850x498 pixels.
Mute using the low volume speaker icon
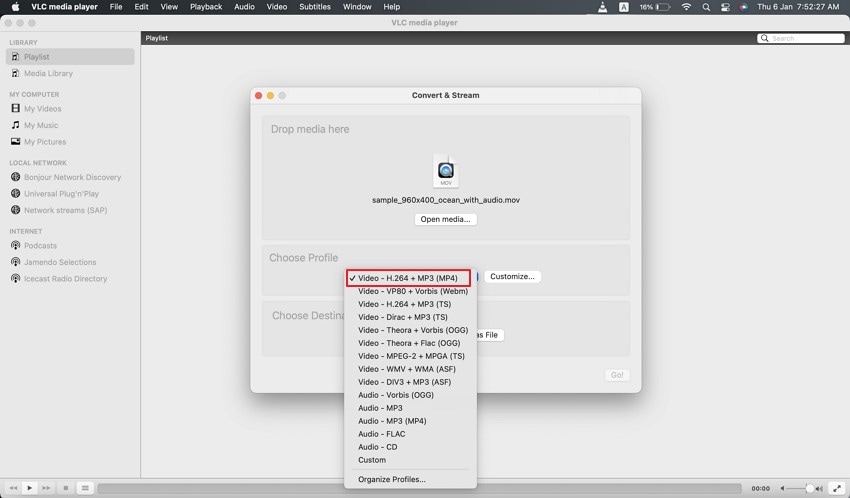point(782,488)
